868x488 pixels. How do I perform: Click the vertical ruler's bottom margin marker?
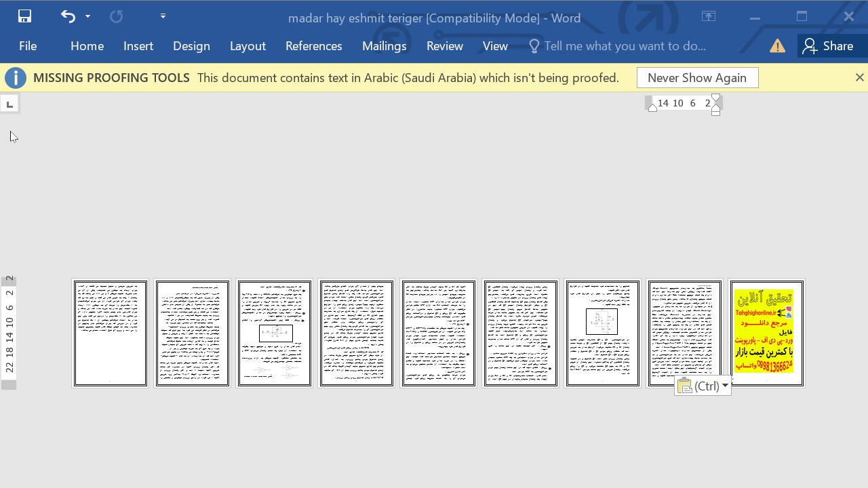9,385
